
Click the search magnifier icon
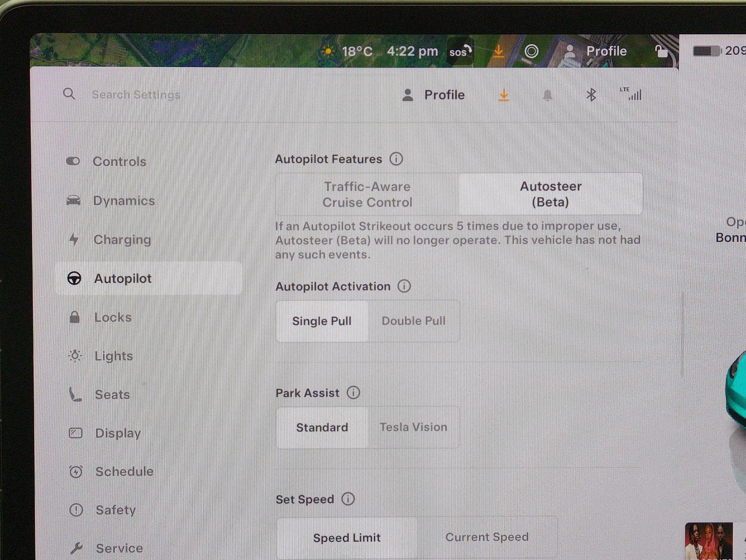[x=69, y=94]
